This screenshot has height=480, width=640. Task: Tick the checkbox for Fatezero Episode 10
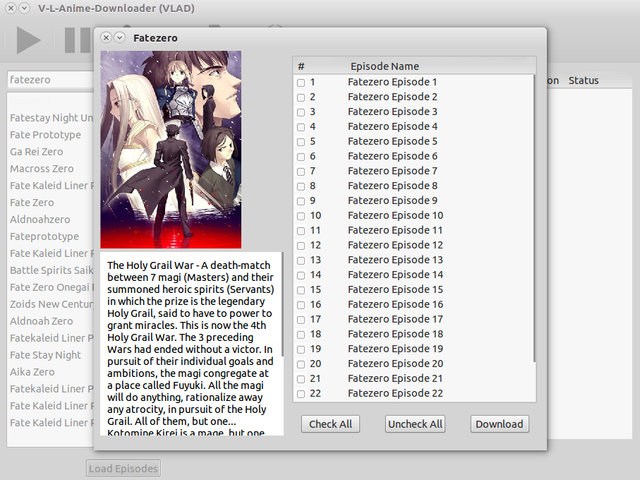(x=301, y=216)
